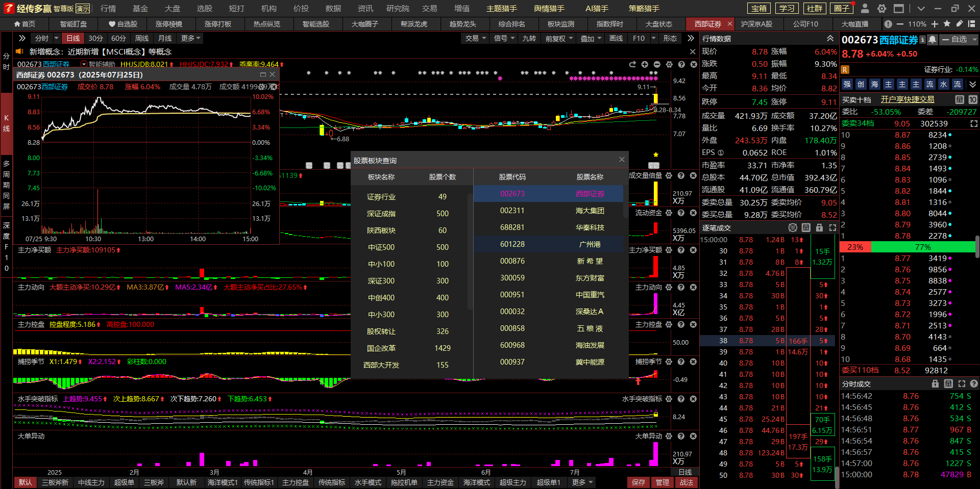Click the bell alert icon for 西部证券
This screenshot has height=489, width=980.
932,39
